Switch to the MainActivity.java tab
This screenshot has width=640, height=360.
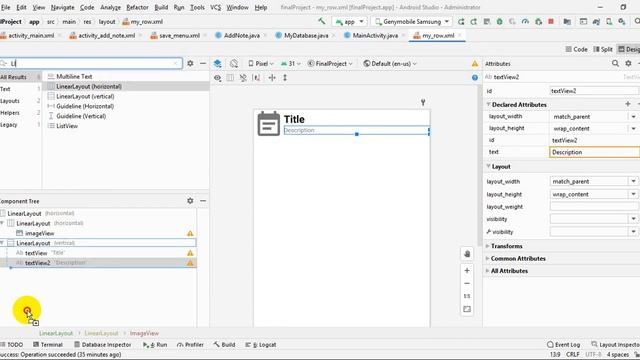(x=375, y=36)
